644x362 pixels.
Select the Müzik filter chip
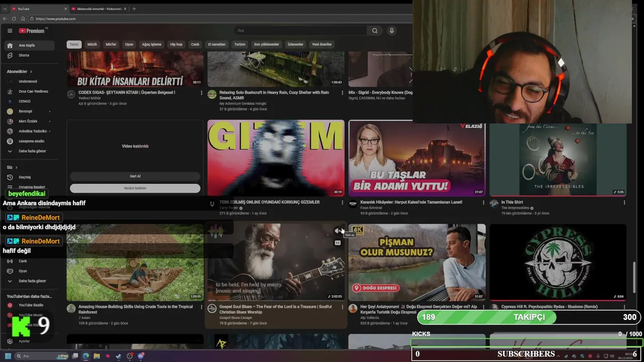[92, 44]
